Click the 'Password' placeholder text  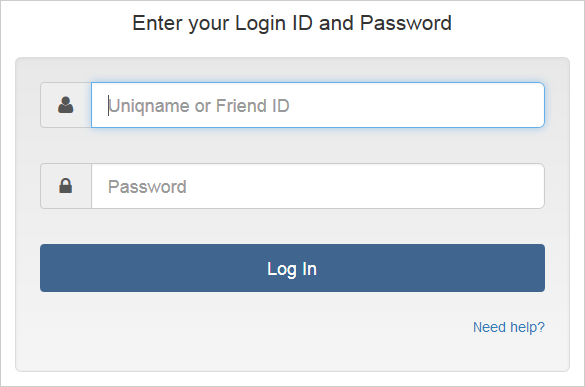point(147,187)
